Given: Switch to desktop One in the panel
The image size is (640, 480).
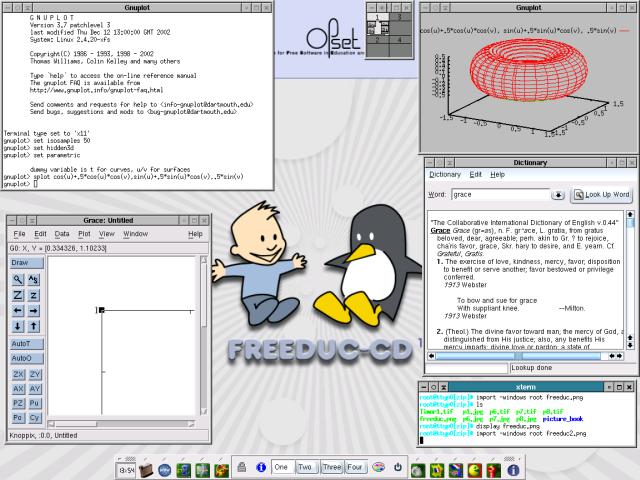Looking at the screenshot, I should [281, 467].
